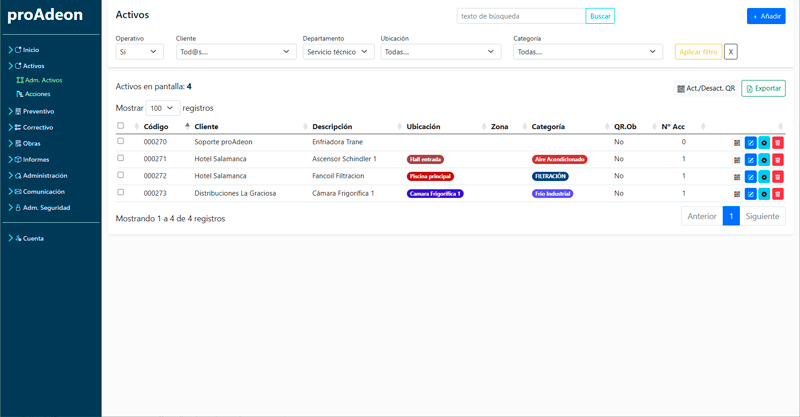
Task: Click Distribuciones La Graciosa client cell
Action: [x=235, y=193]
